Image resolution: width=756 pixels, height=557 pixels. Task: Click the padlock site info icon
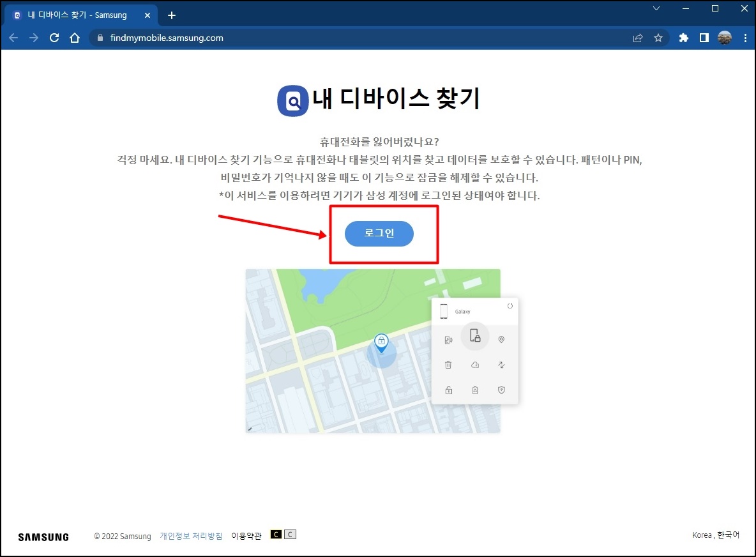click(x=100, y=38)
